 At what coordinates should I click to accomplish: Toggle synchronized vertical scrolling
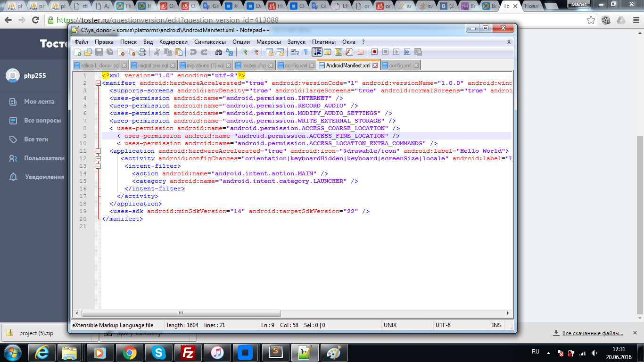coord(270,52)
